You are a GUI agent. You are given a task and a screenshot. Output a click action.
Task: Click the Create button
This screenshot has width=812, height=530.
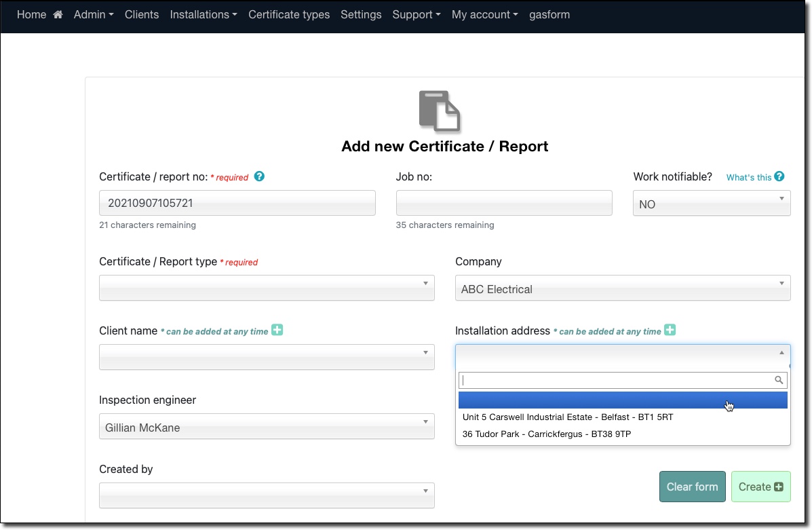click(x=760, y=487)
